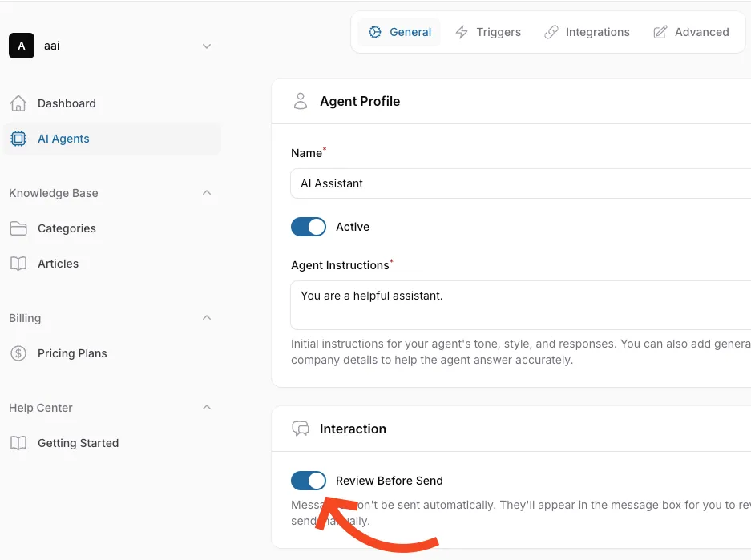
Task: Switch to the Advanced tab
Action: click(x=691, y=32)
